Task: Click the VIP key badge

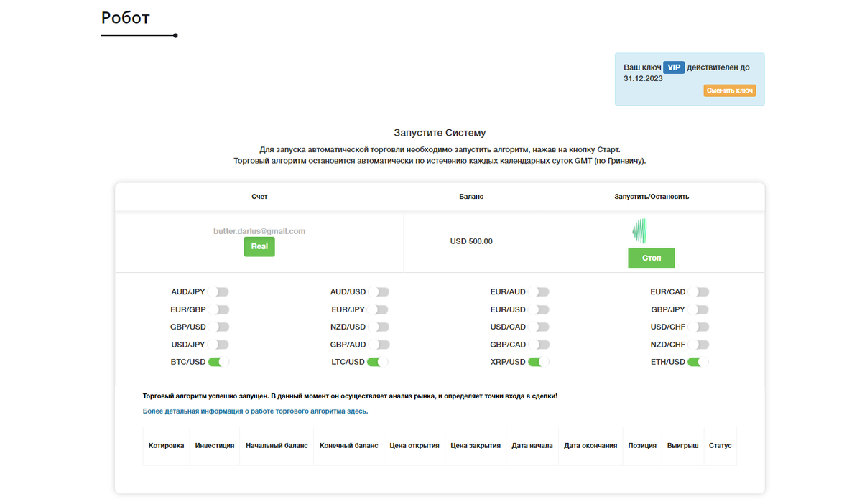Action: pyautogui.click(x=674, y=67)
